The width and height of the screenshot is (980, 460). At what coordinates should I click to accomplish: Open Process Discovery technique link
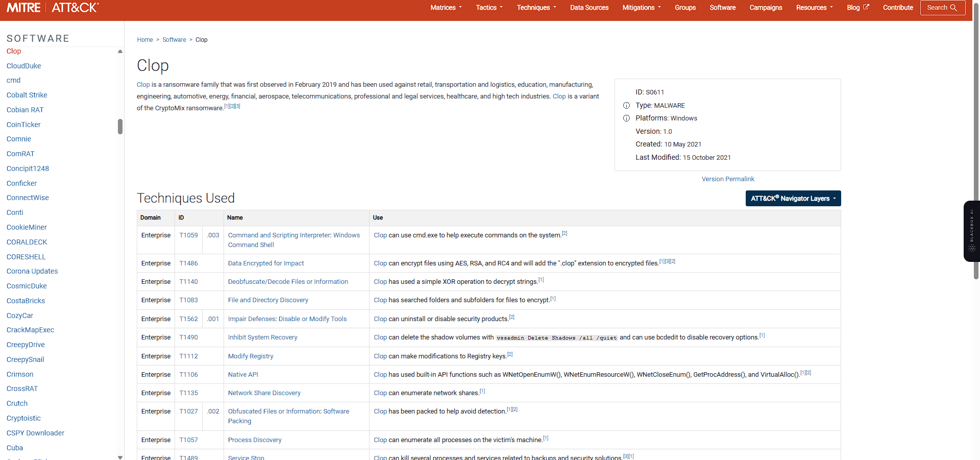[x=255, y=440]
